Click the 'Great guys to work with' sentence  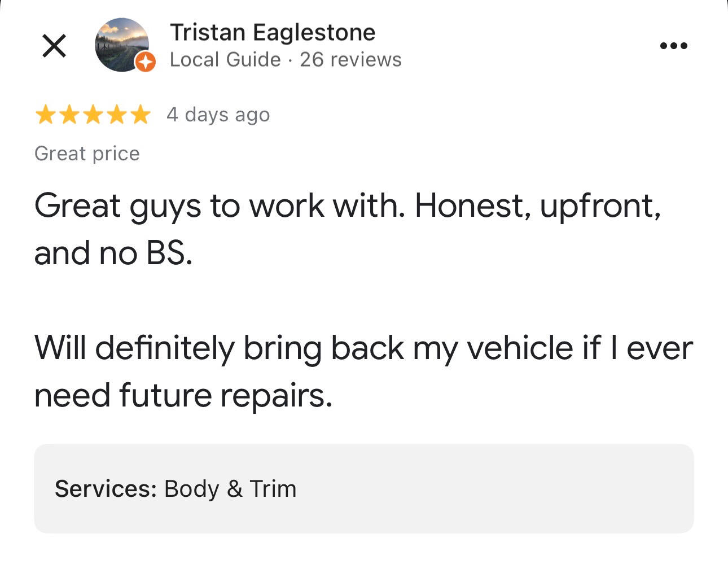pos(220,206)
